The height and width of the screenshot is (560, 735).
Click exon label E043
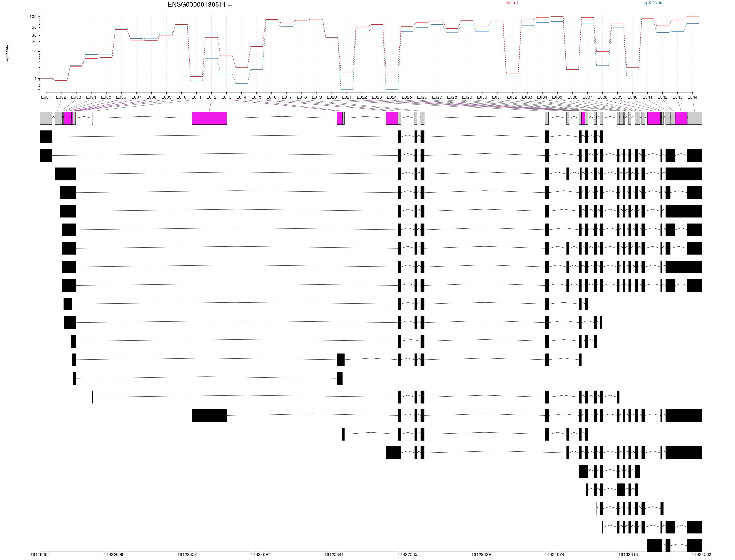pos(677,97)
